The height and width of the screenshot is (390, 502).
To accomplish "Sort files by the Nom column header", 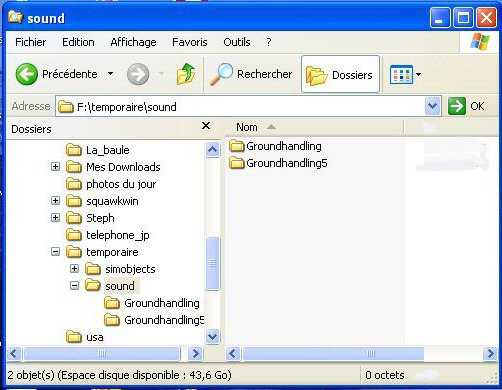I will click(x=314, y=127).
